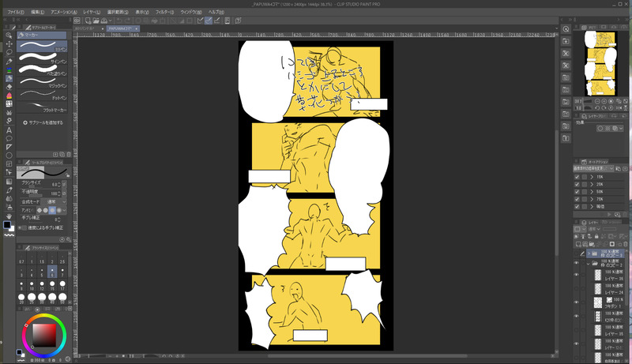Screen dimensions: 632x364
Task: Open the ウィンドウ menu
Action: [x=190, y=12]
